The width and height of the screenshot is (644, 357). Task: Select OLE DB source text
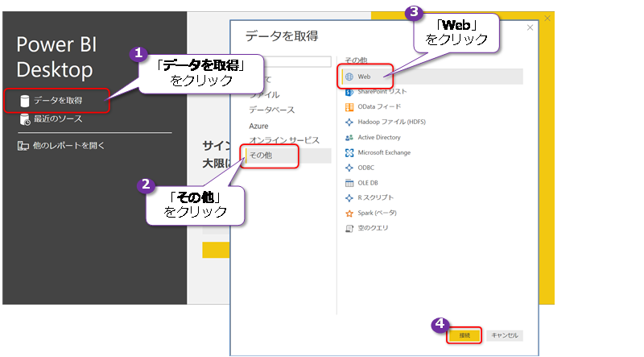tap(368, 183)
